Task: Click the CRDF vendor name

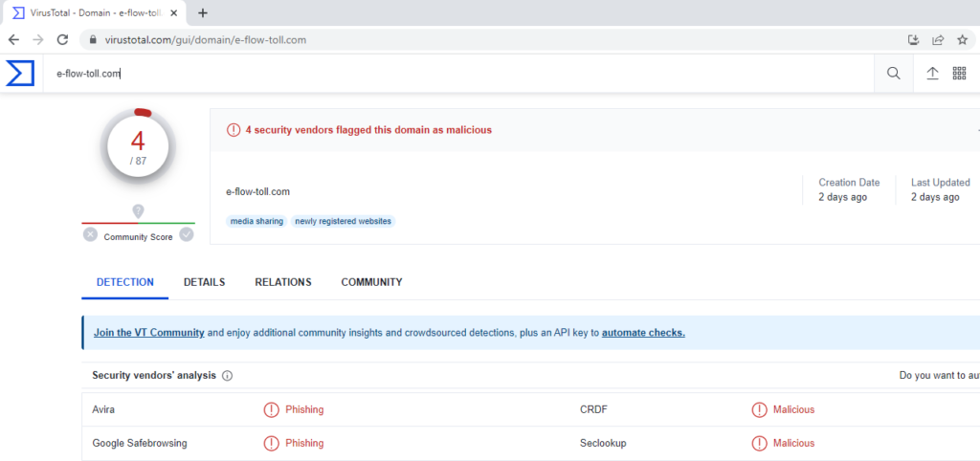Action: (x=593, y=409)
